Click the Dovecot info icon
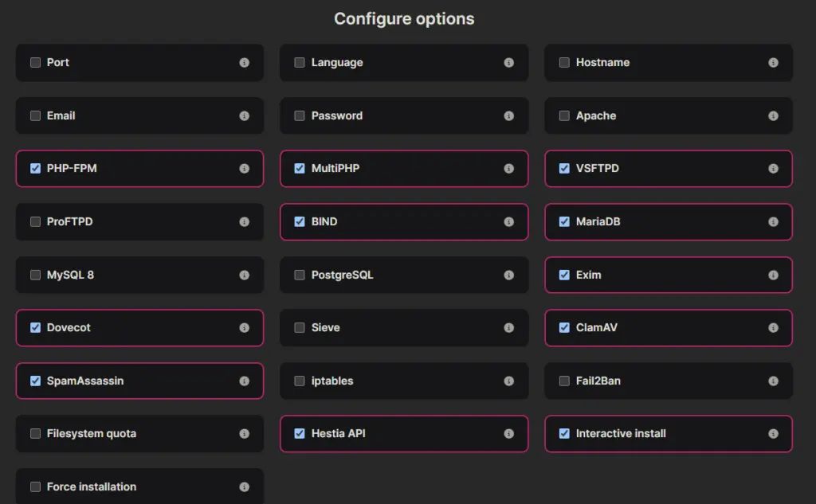The height and width of the screenshot is (504, 816). click(x=244, y=328)
